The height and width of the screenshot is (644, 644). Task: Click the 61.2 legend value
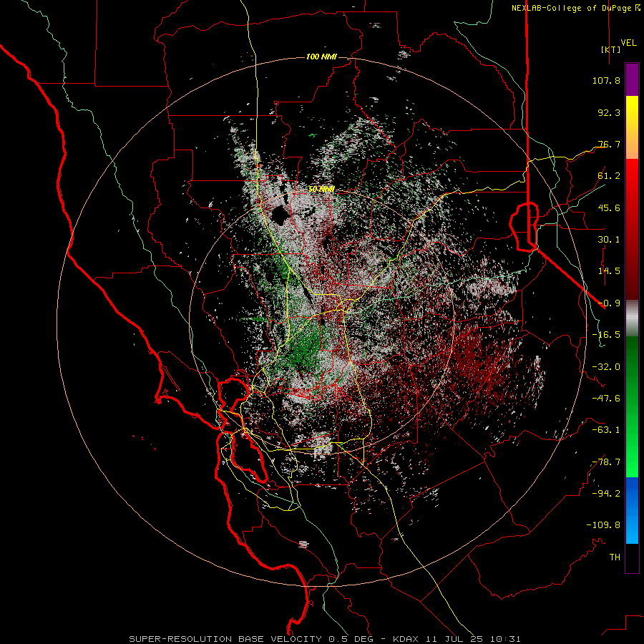[609, 176]
